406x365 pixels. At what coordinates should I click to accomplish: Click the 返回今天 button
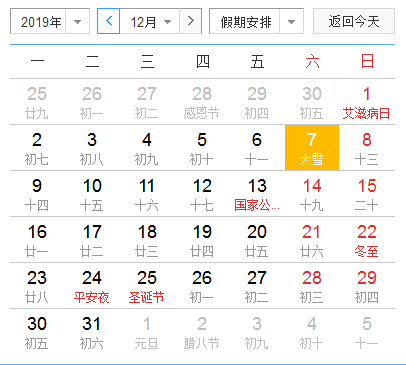pos(354,22)
